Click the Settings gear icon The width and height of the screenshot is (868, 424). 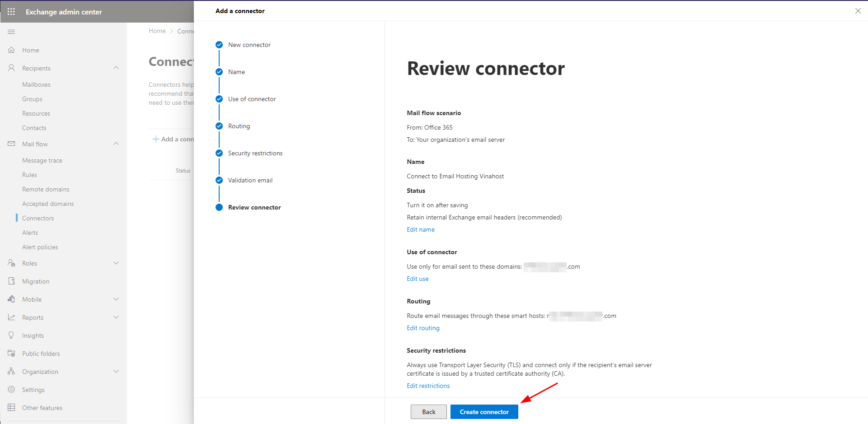11,390
